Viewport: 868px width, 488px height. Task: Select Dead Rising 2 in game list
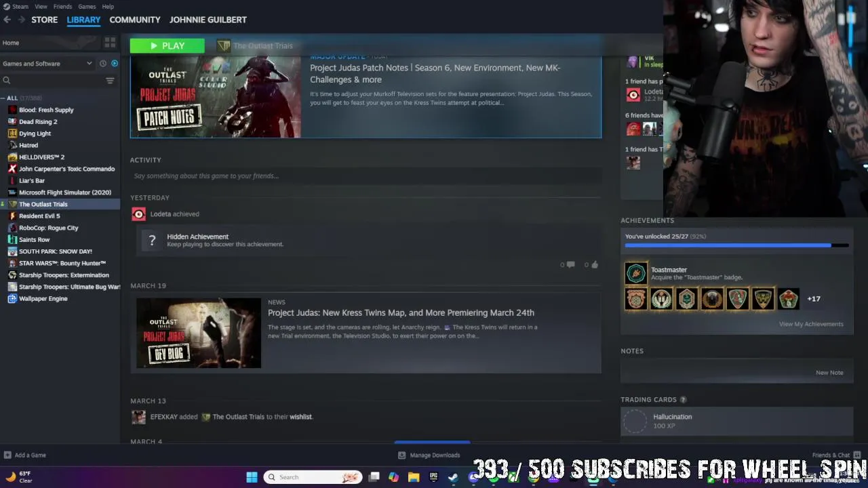(x=38, y=122)
